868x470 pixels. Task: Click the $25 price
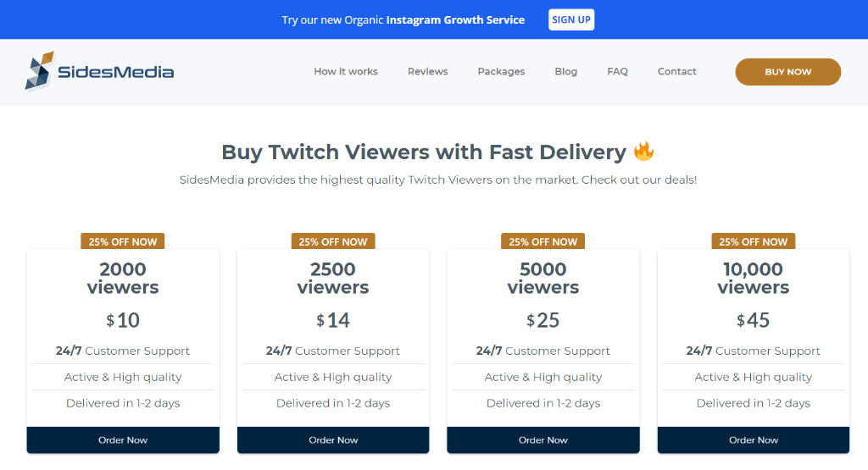543,320
